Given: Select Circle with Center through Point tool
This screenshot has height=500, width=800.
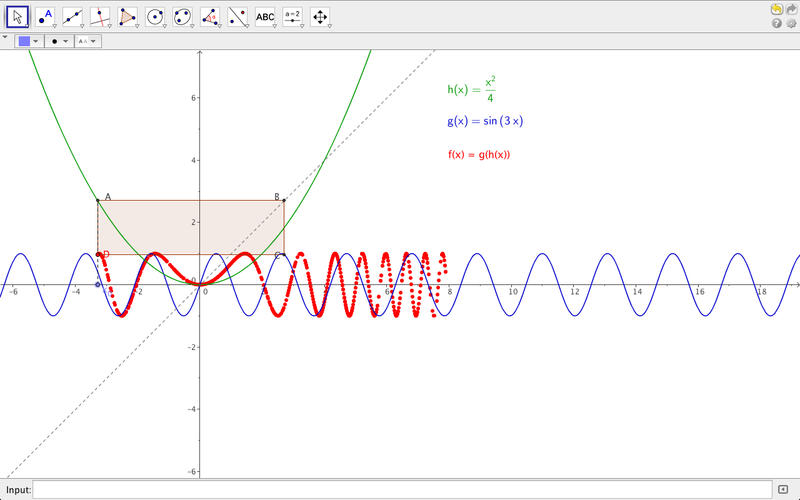Looking at the screenshot, I should [155, 16].
